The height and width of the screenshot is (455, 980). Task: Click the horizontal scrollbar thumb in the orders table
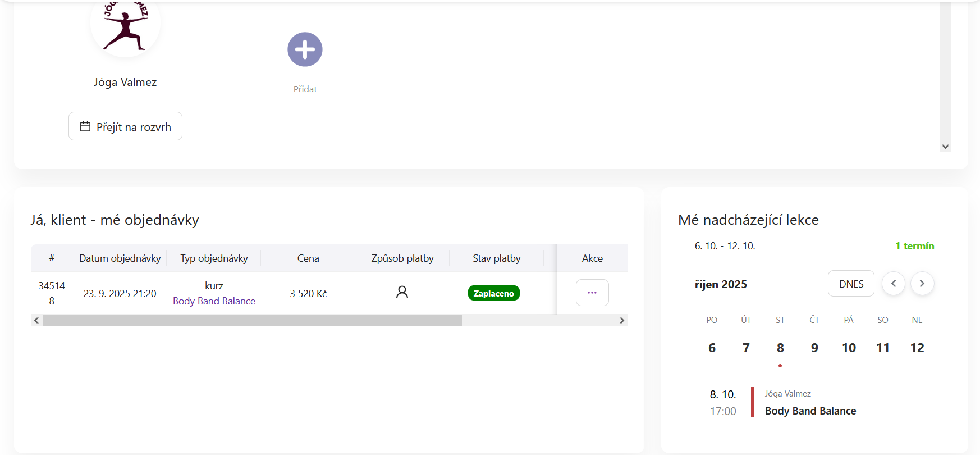point(252,321)
